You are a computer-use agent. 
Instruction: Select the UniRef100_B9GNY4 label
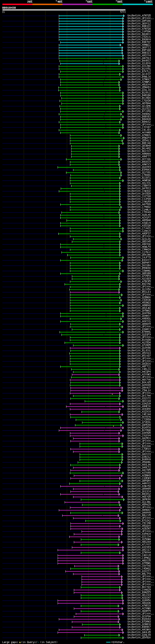point(139,39)
